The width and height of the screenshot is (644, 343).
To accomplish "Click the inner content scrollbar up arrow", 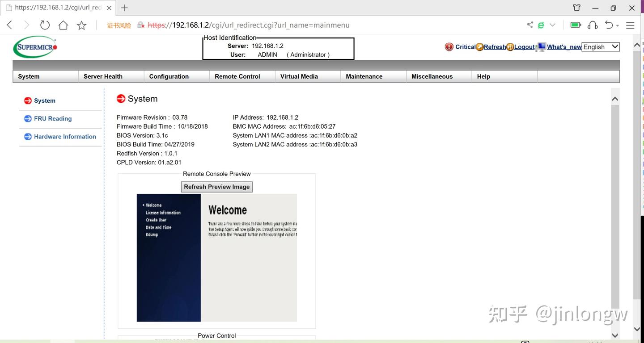I will coord(615,99).
